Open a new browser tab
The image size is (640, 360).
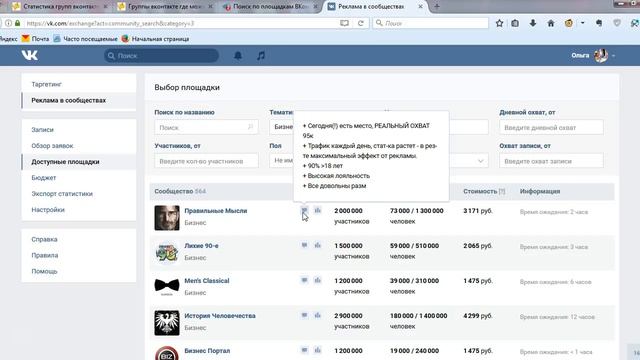point(437,7)
